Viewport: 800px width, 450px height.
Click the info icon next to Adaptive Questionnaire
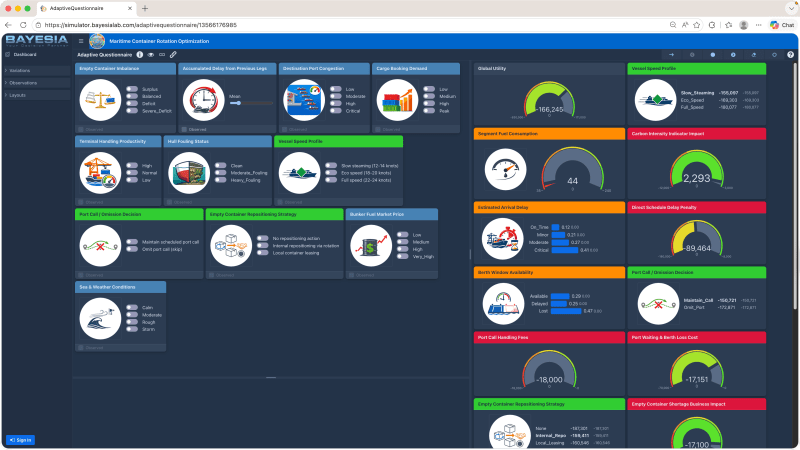[139, 55]
